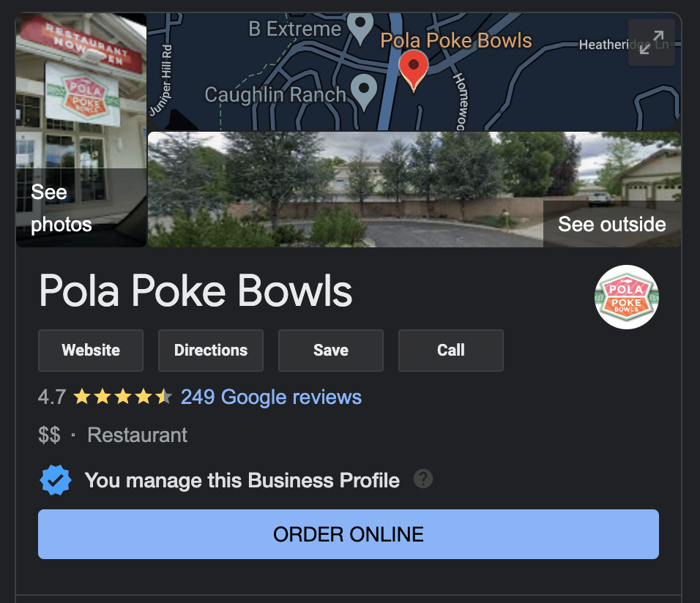Open See outside street view image
The height and width of the screenshot is (603, 700).
tap(414, 190)
